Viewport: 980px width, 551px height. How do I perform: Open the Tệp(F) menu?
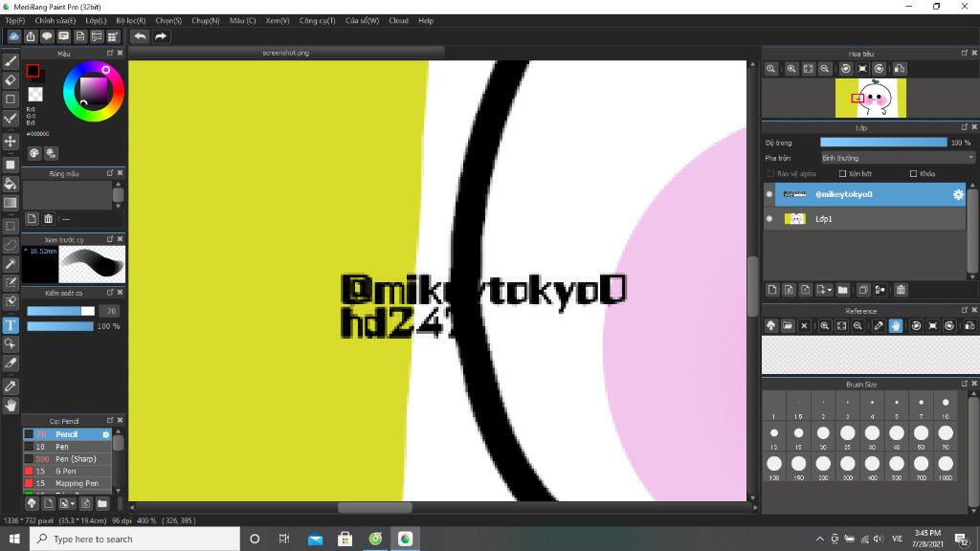click(x=15, y=21)
